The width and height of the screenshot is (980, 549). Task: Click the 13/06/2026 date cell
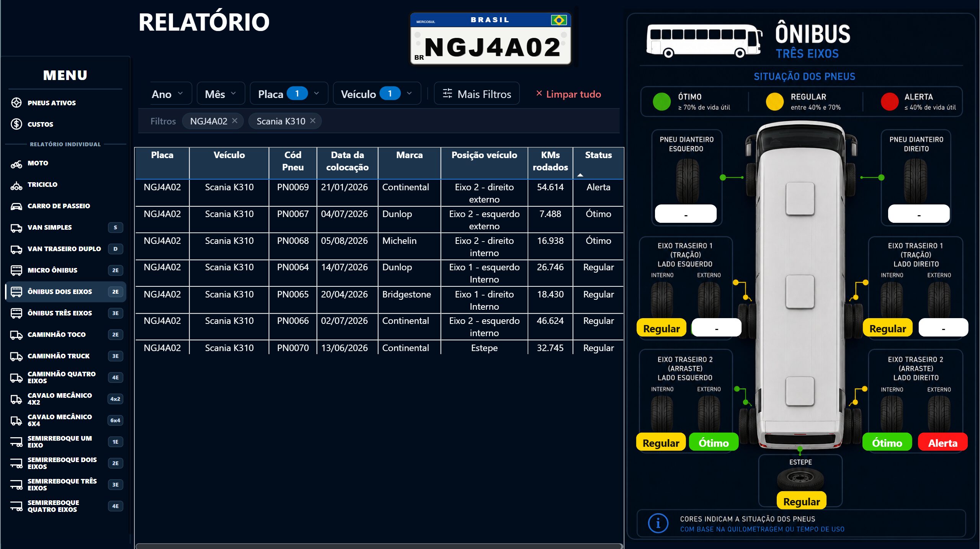pyautogui.click(x=347, y=348)
